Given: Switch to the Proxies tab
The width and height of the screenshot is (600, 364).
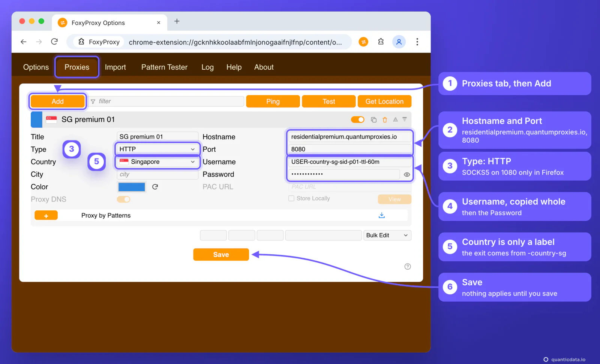Looking at the screenshot, I should [77, 67].
